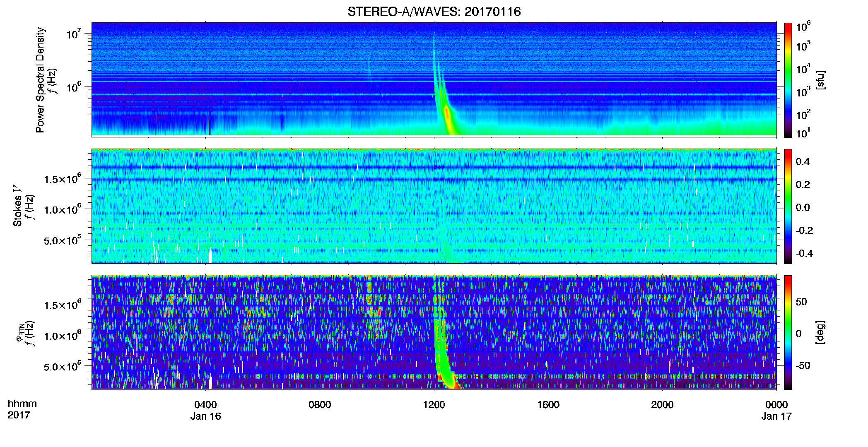Click the 2000 time tick label

tap(662, 404)
